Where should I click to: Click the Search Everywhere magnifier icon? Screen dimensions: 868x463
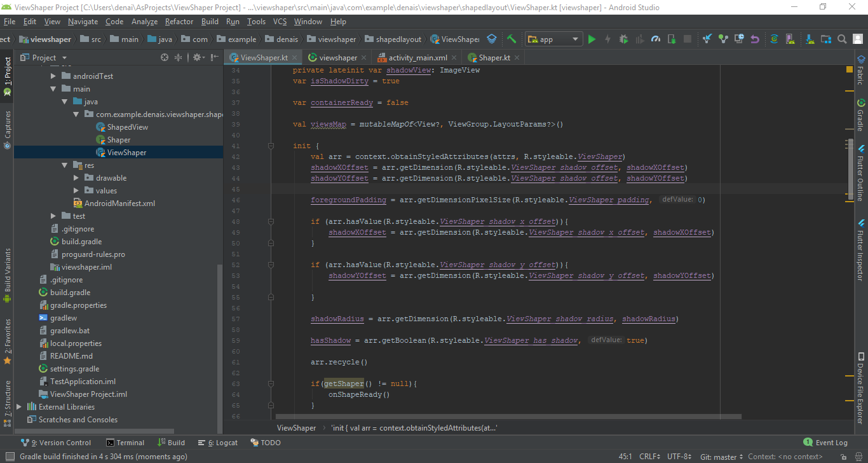pyautogui.click(x=842, y=39)
